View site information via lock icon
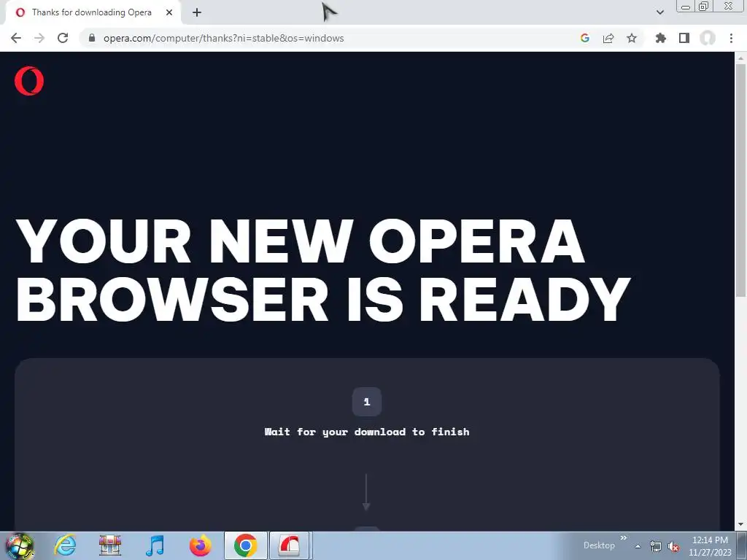 (92, 38)
